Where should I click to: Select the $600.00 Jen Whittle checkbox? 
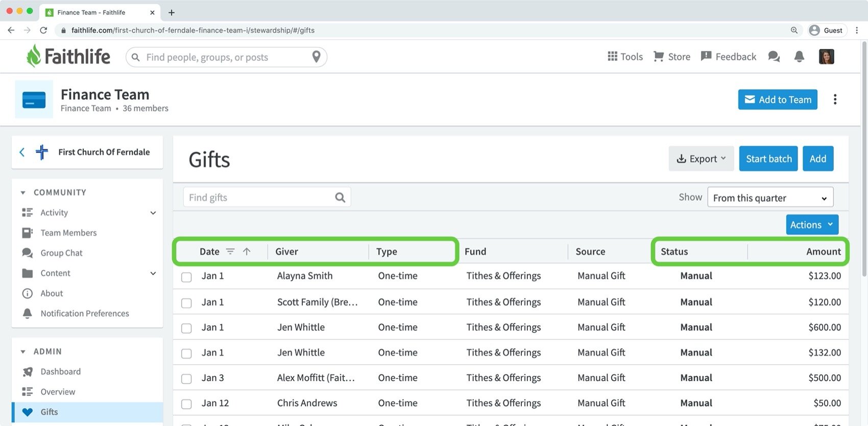(186, 328)
